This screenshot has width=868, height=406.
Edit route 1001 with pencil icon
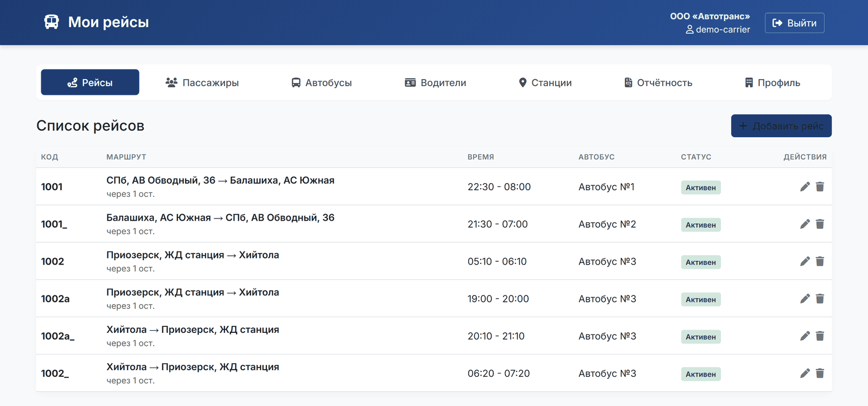pyautogui.click(x=805, y=186)
